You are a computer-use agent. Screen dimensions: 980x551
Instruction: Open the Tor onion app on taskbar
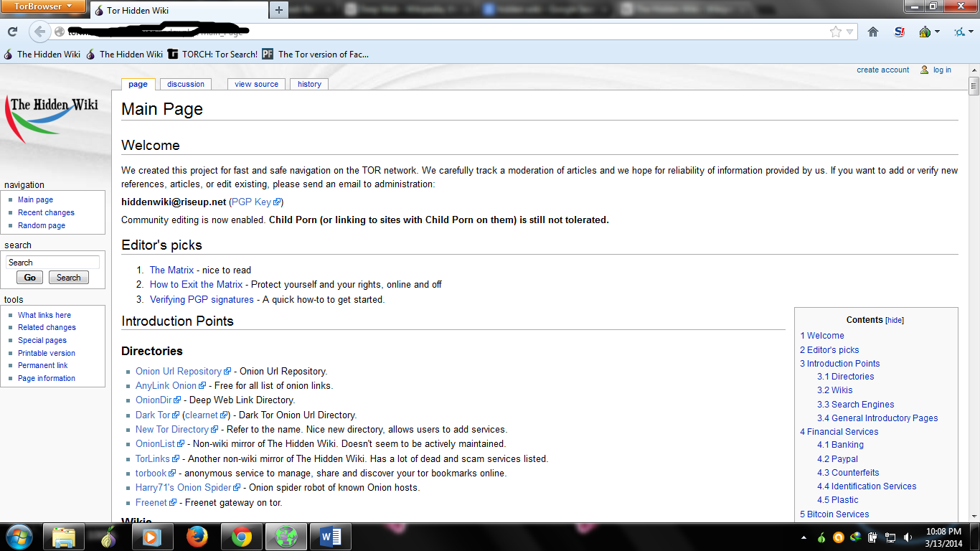(108, 537)
